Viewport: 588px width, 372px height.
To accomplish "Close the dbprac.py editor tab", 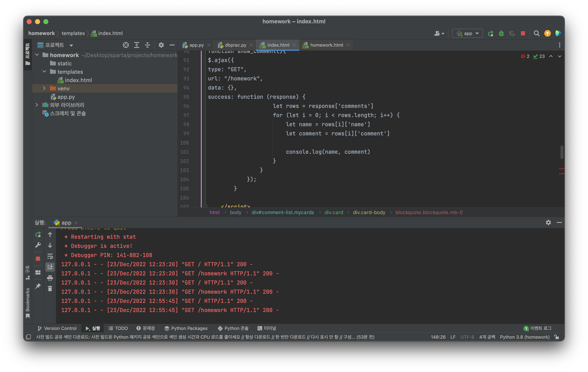I will pyautogui.click(x=251, y=45).
